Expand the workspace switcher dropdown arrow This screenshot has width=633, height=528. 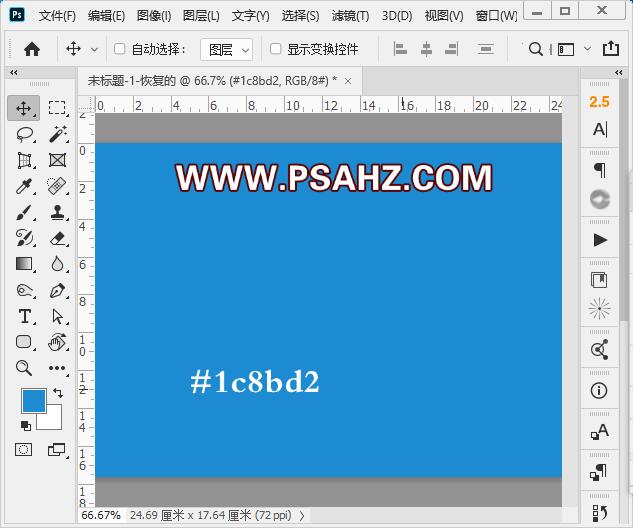(588, 49)
